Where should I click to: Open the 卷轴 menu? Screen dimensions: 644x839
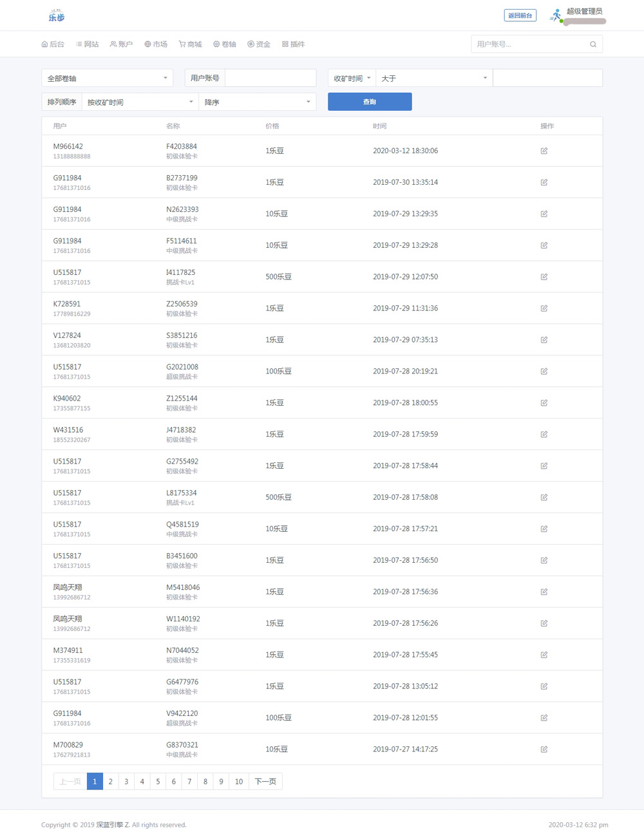225,44
